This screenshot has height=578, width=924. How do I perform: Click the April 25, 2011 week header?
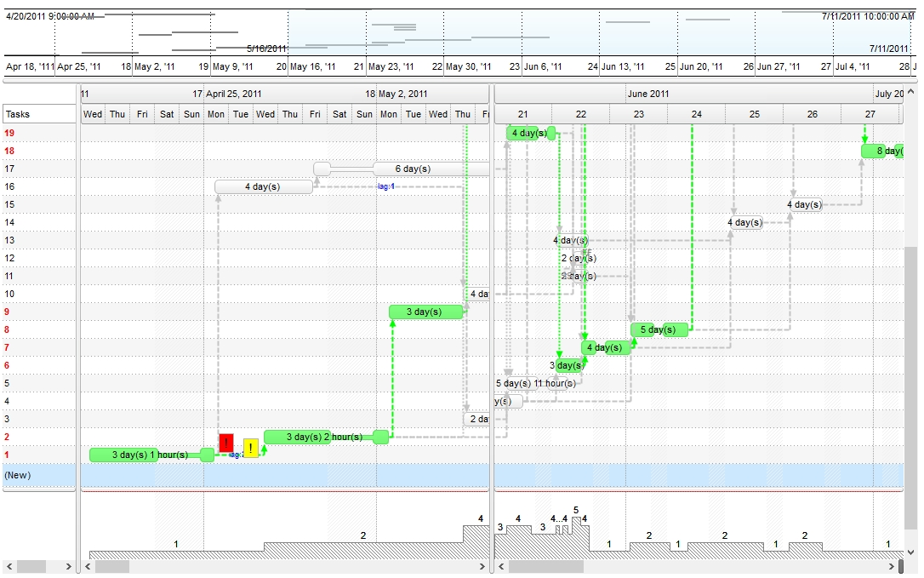(233, 94)
